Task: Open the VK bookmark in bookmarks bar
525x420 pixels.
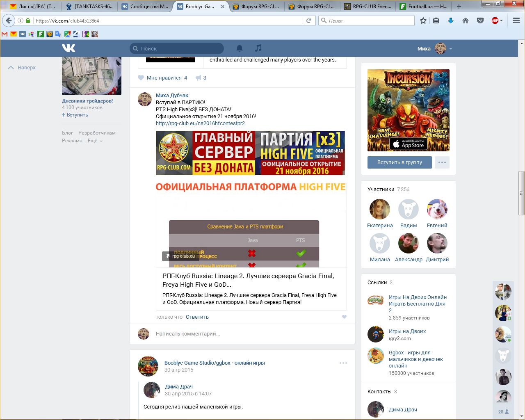Action: pyautogui.click(x=23, y=34)
